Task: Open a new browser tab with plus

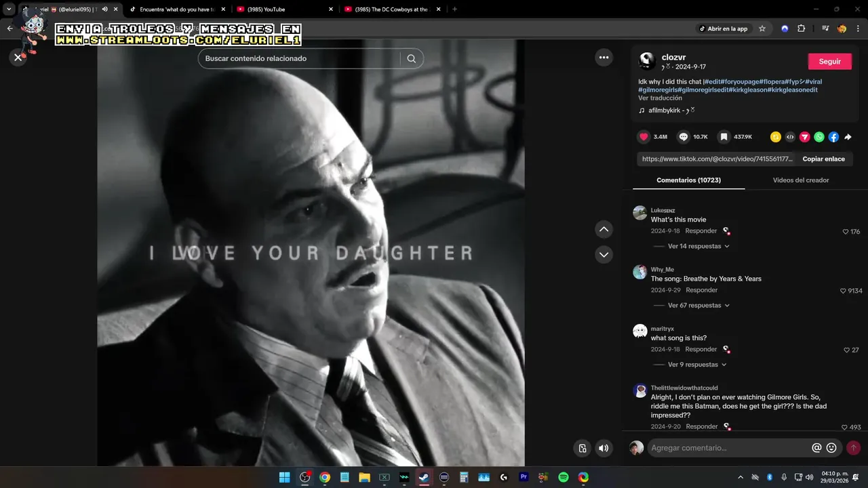Action: coord(454,9)
